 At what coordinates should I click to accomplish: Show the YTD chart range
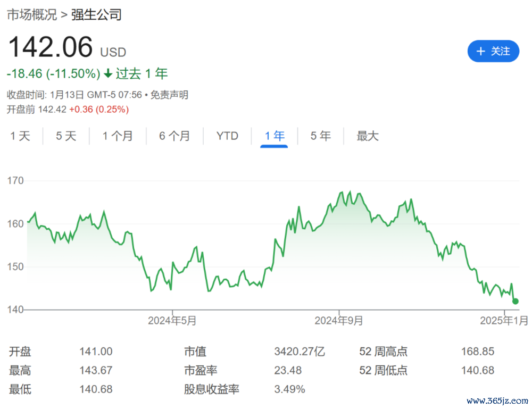[x=227, y=136]
